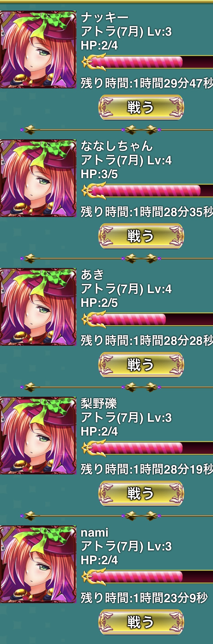
Task: Open ななしちゃん's Atra character portrait
Action: point(38,178)
